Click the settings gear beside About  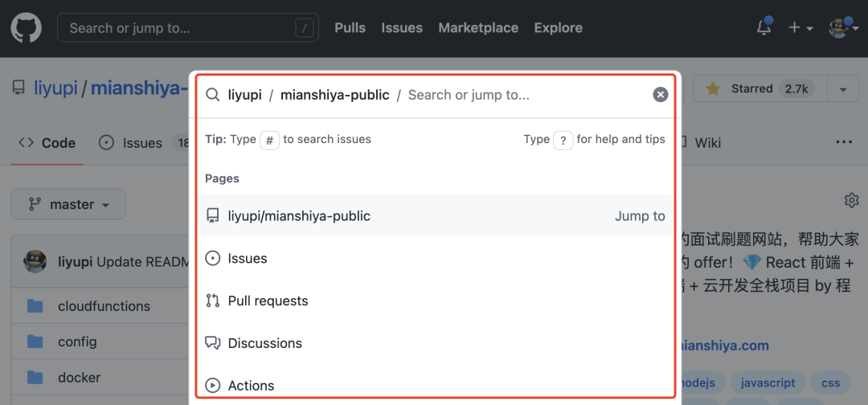pos(851,200)
